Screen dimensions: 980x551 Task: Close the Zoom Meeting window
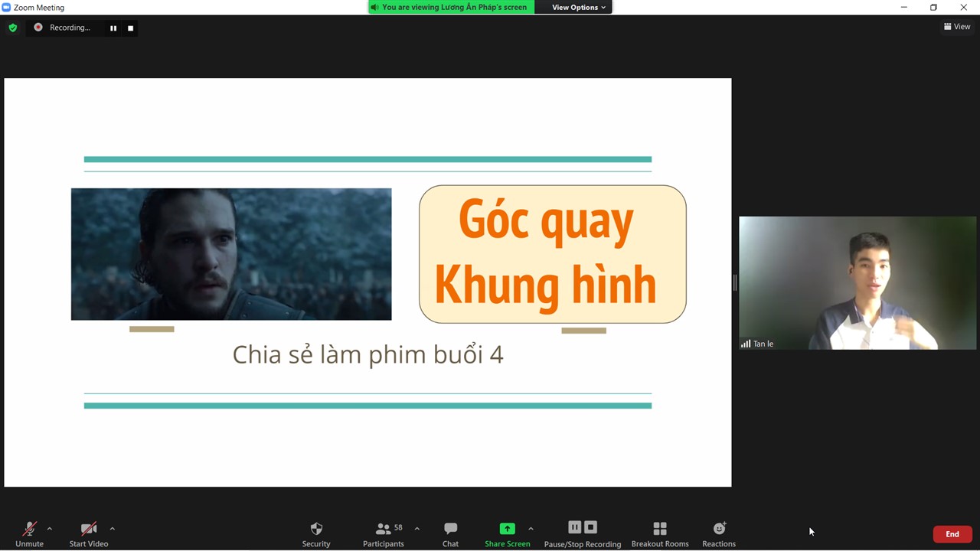[964, 7]
